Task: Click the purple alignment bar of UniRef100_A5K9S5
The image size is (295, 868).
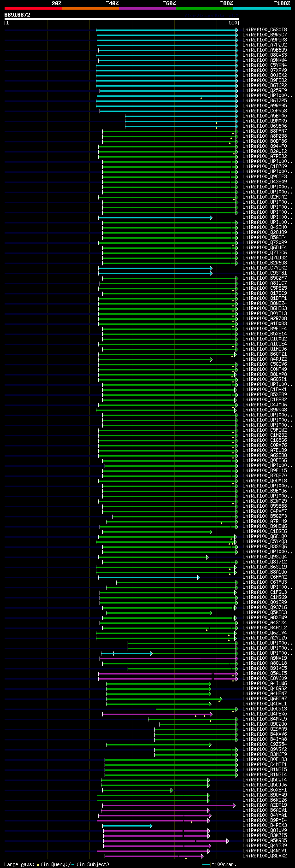Action: 166,840
